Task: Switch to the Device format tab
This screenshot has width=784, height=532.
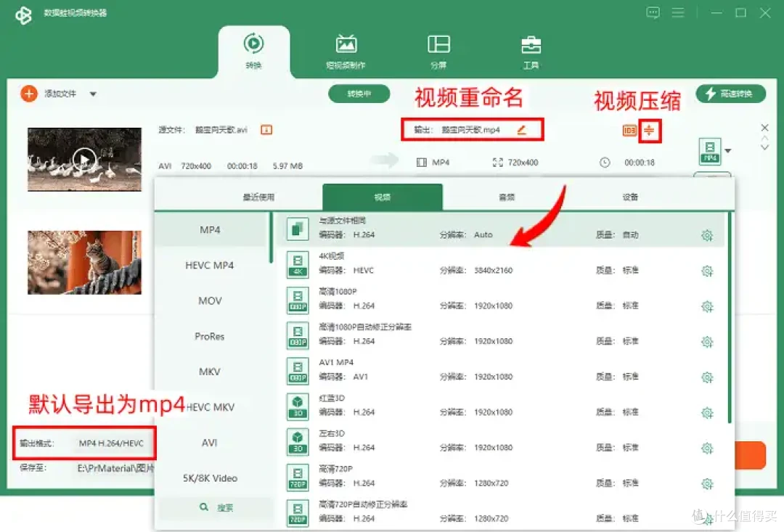Action: pos(630,197)
